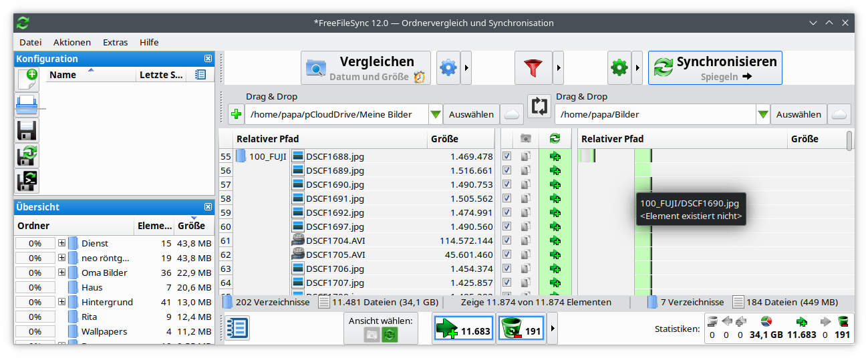Close the Übersicht panel
The image size is (868, 358).
(208, 207)
